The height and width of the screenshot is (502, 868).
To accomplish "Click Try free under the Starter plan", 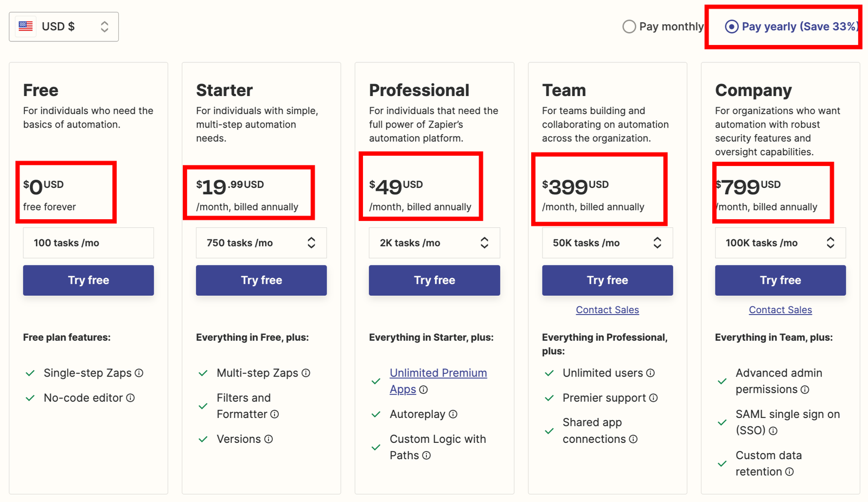I will click(x=261, y=280).
